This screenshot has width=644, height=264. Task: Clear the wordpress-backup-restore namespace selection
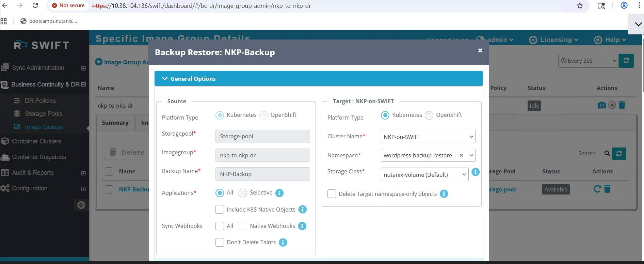(461, 155)
